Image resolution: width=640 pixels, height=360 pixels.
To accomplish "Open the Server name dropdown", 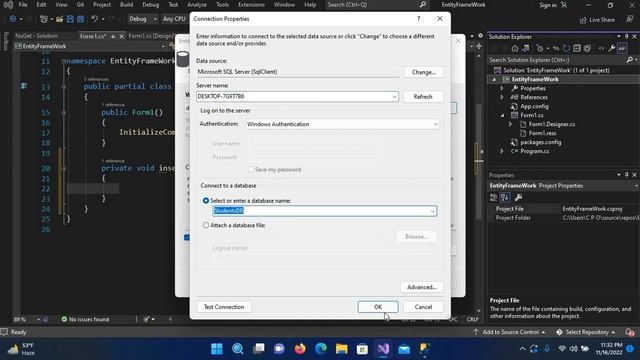I will coord(394,97).
